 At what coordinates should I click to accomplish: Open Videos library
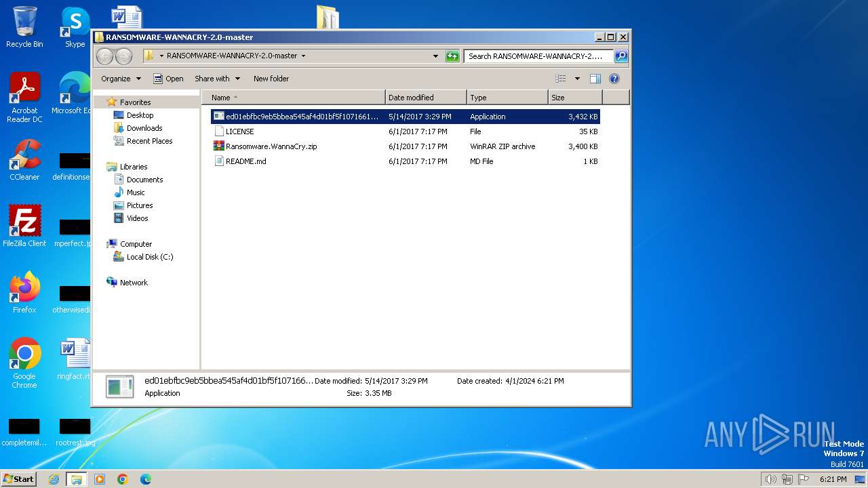coord(137,218)
